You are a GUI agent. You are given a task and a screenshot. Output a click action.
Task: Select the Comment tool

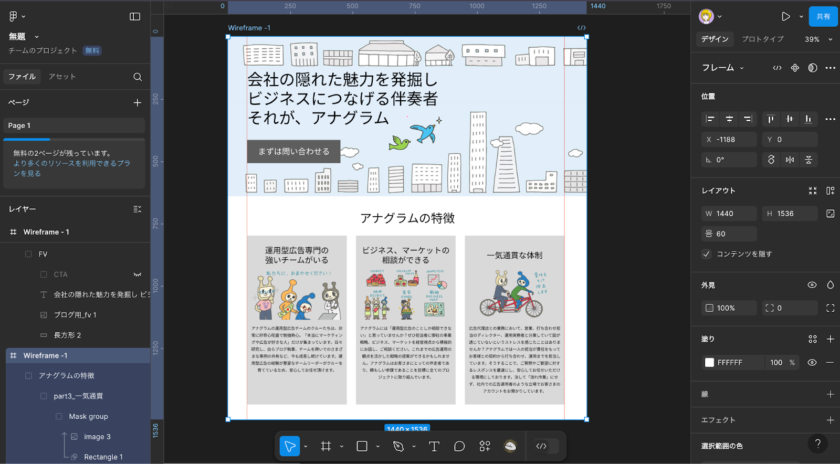point(460,446)
